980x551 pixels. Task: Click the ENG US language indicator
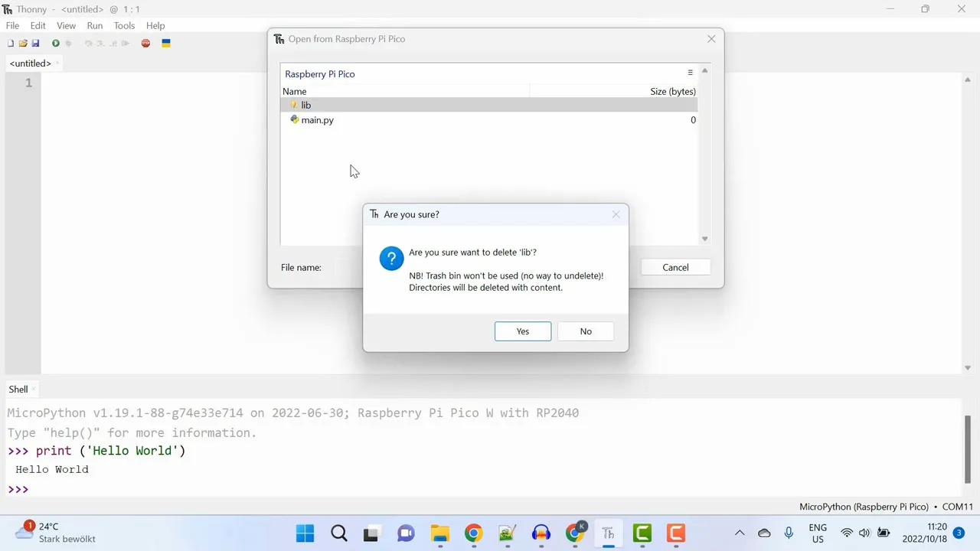(818, 533)
